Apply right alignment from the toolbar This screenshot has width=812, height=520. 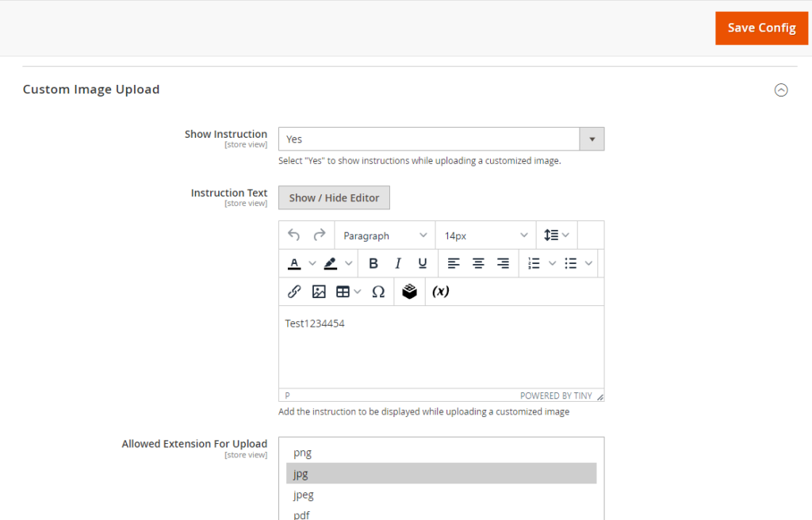pyautogui.click(x=504, y=262)
